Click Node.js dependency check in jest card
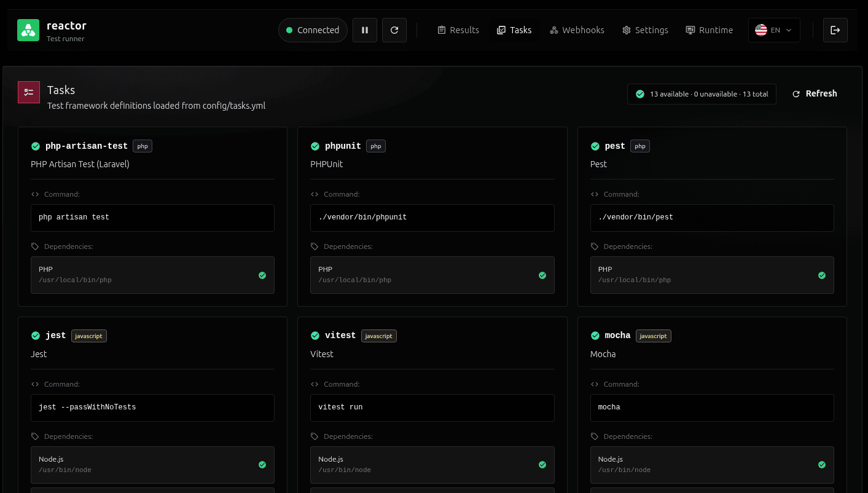868x493 pixels. click(262, 465)
